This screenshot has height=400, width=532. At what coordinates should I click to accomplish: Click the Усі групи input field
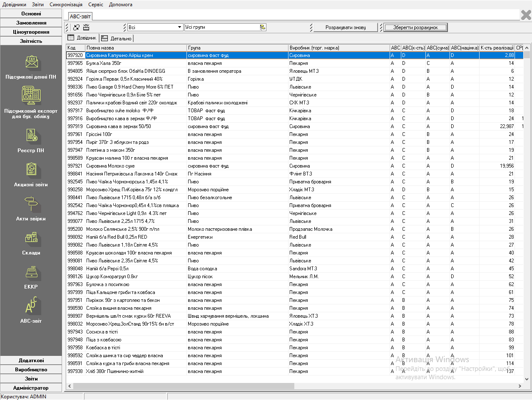(x=221, y=27)
